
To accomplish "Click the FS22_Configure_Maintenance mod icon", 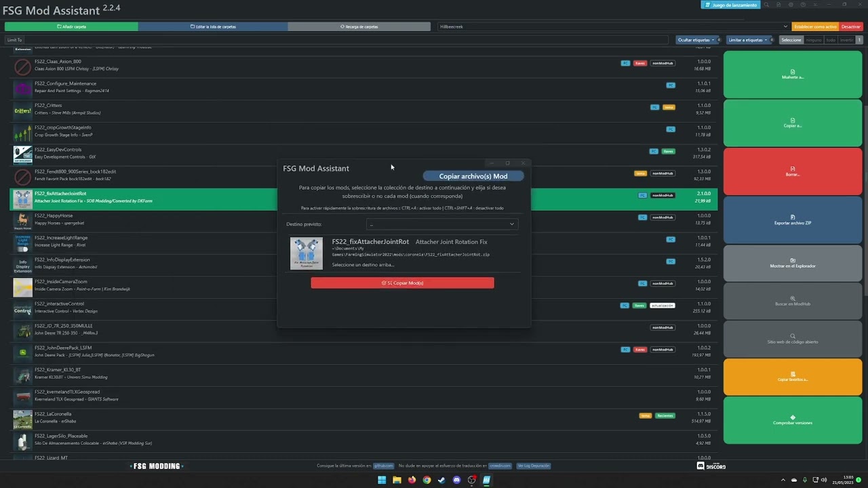I will click(23, 88).
